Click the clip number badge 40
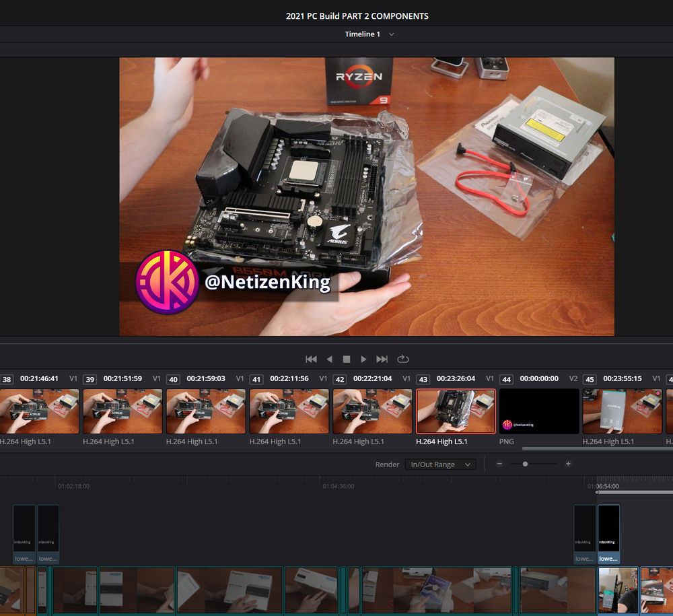This screenshot has height=616, width=673. coord(173,379)
